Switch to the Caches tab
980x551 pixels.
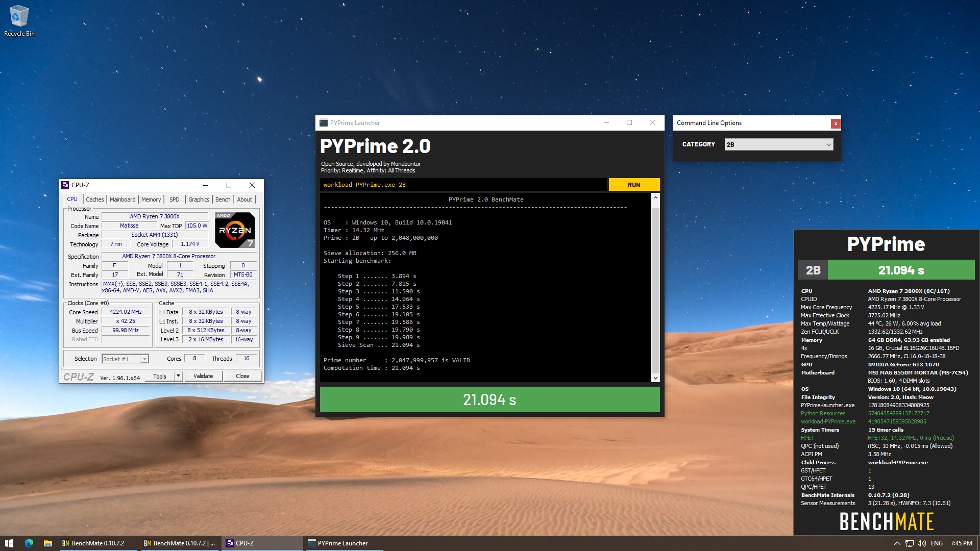(95, 199)
